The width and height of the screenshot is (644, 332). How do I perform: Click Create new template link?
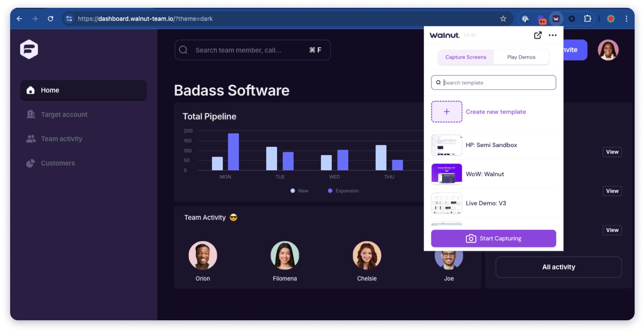point(496,112)
